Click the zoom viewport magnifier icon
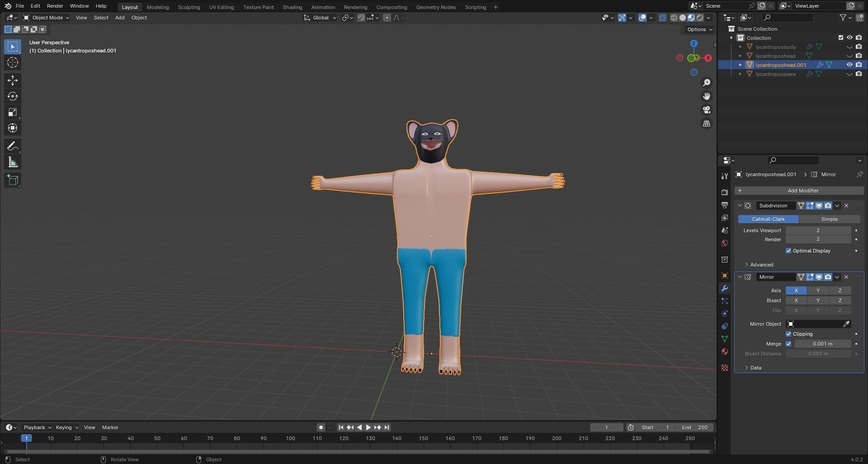 707,83
